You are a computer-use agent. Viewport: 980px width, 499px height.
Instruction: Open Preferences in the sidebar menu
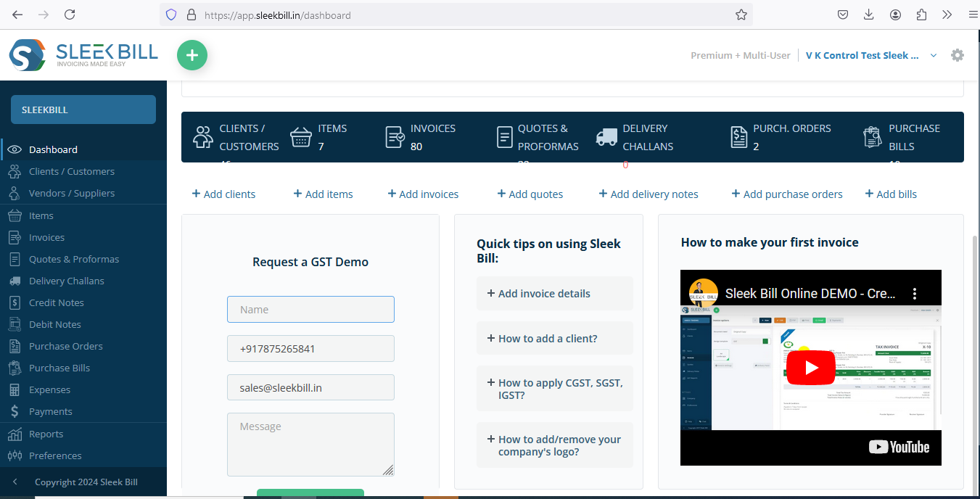[55, 455]
